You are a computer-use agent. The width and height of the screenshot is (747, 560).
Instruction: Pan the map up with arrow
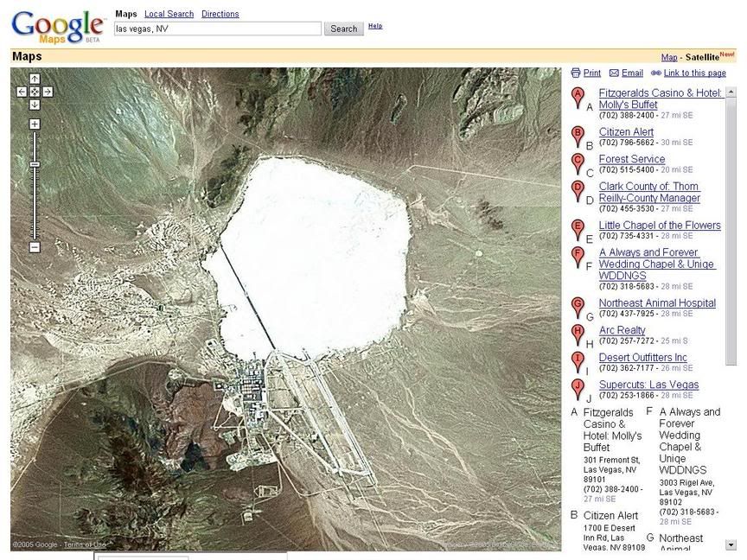pos(35,79)
